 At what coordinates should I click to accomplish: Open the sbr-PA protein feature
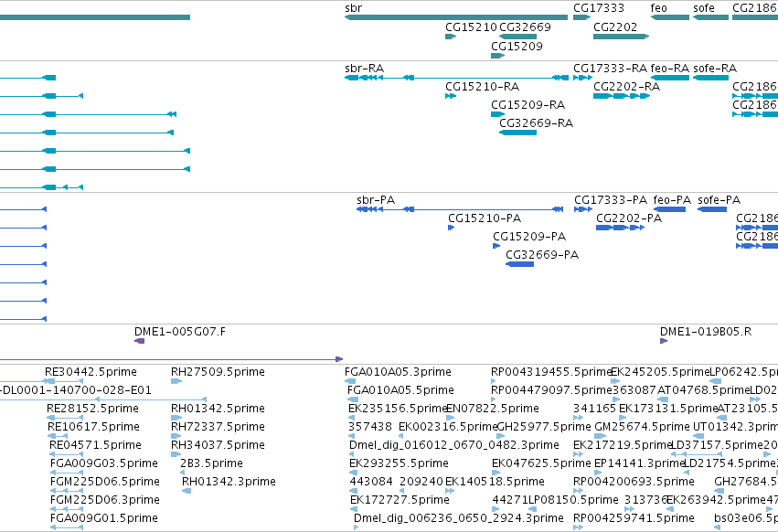tap(460, 209)
